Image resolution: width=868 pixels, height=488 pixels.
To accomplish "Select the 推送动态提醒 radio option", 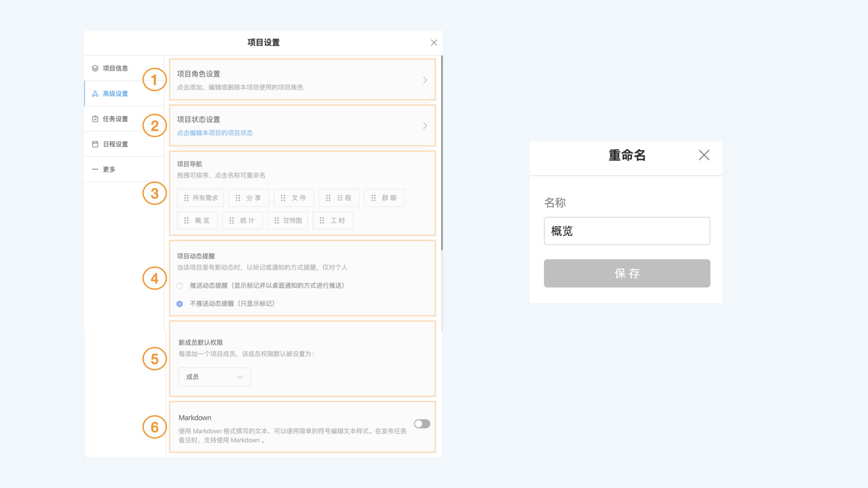I will pos(180,286).
